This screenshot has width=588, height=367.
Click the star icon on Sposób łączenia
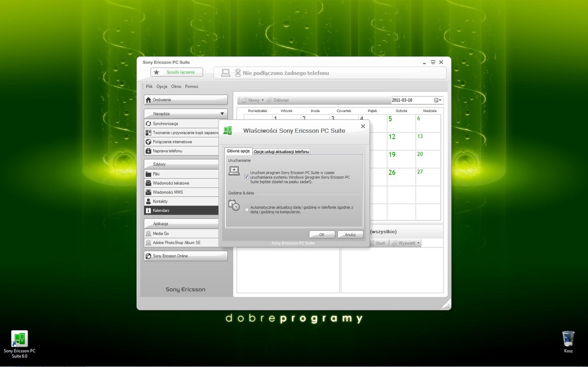[x=156, y=72]
